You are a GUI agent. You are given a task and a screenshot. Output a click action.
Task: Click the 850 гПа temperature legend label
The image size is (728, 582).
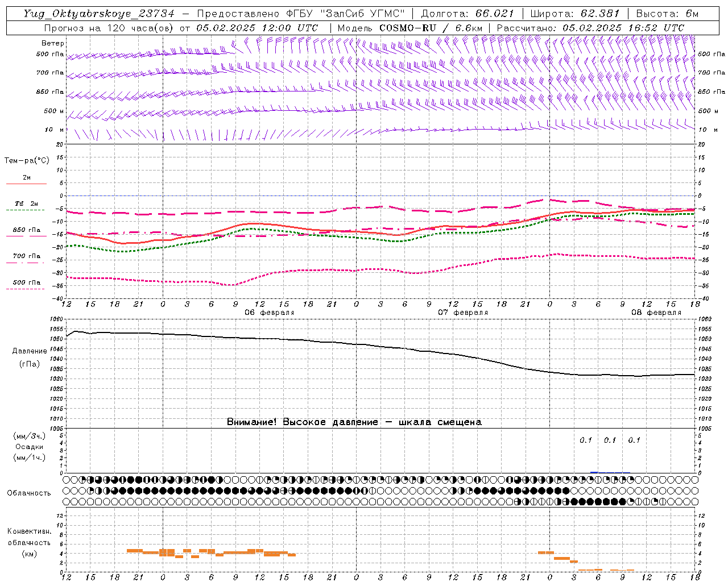[27, 230]
